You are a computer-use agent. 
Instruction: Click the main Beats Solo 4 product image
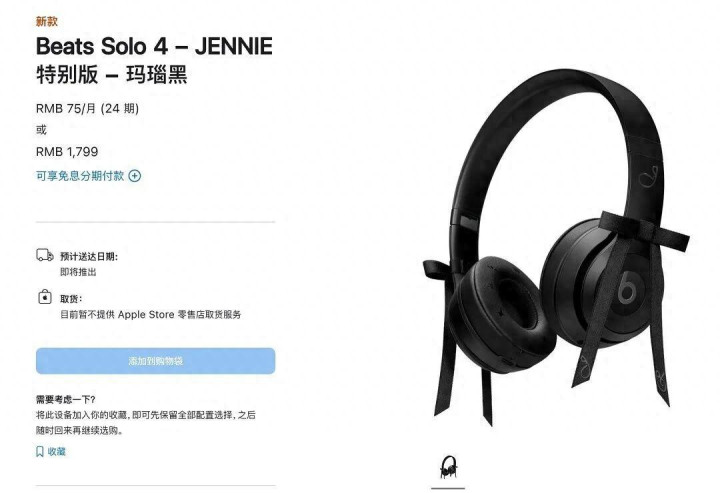[x=556, y=246]
